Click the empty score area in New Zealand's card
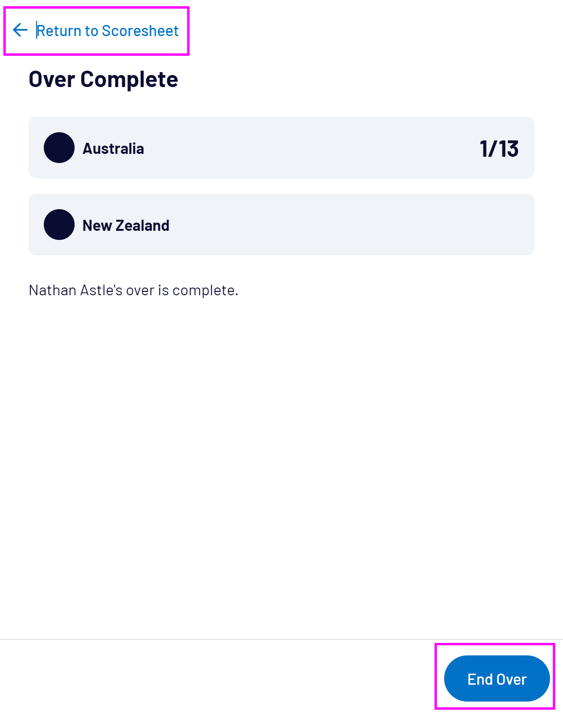Screen dimensions: 563x728 click(481, 225)
